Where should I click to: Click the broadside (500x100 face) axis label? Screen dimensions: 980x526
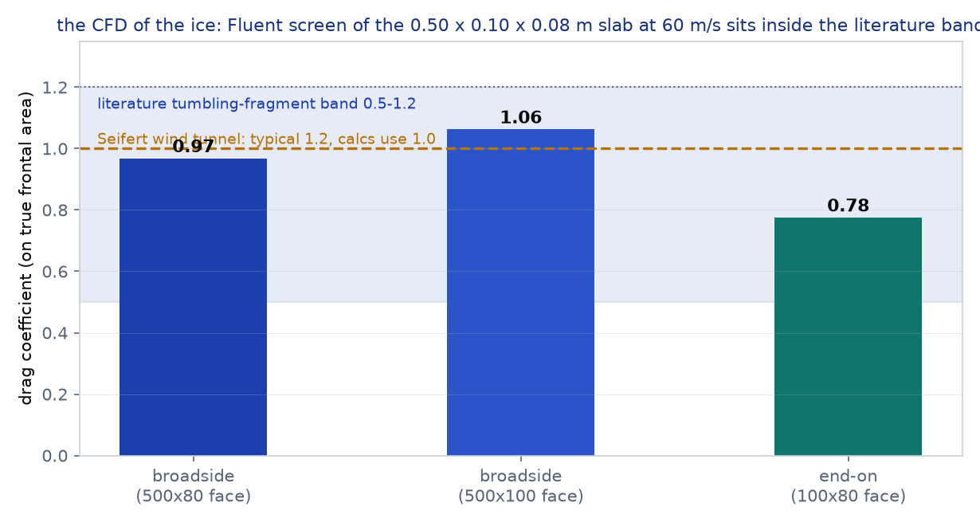pyautogui.click(x=521, y=486)
